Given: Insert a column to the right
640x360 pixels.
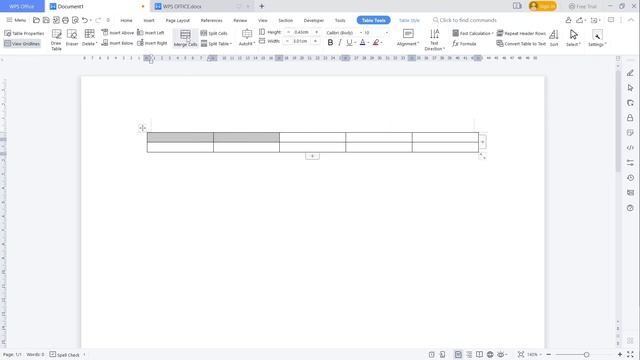Looking at the screenshot, I should point(152,43).
